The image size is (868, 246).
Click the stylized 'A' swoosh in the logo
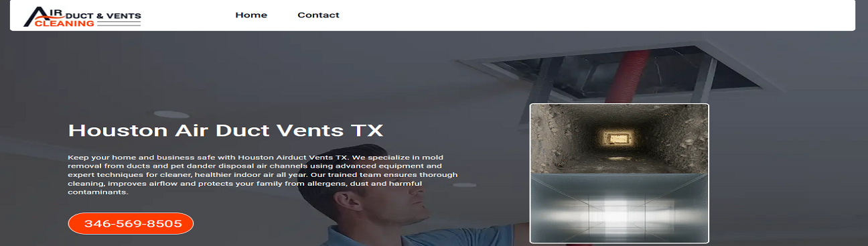(x=33, y=17)
